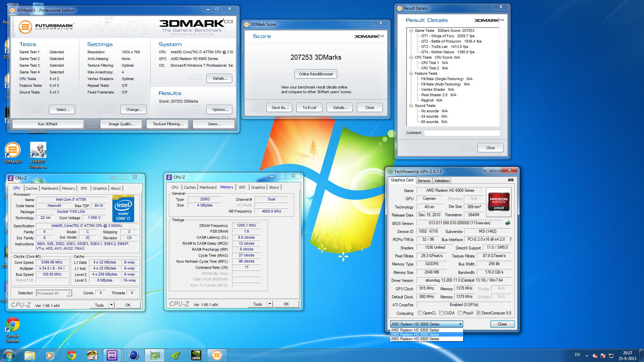Select the GT1 - Wings of Fury row
Screen dimensions: 644x362
pos(448,36)
